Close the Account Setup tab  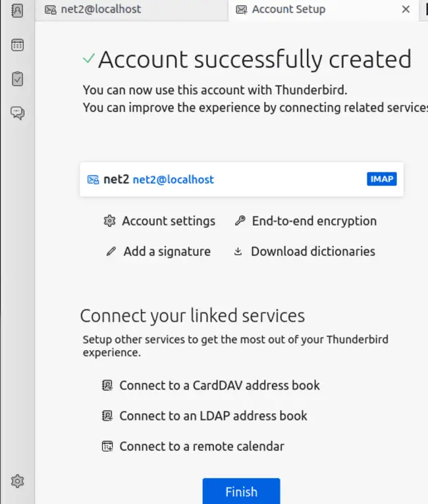406,9
